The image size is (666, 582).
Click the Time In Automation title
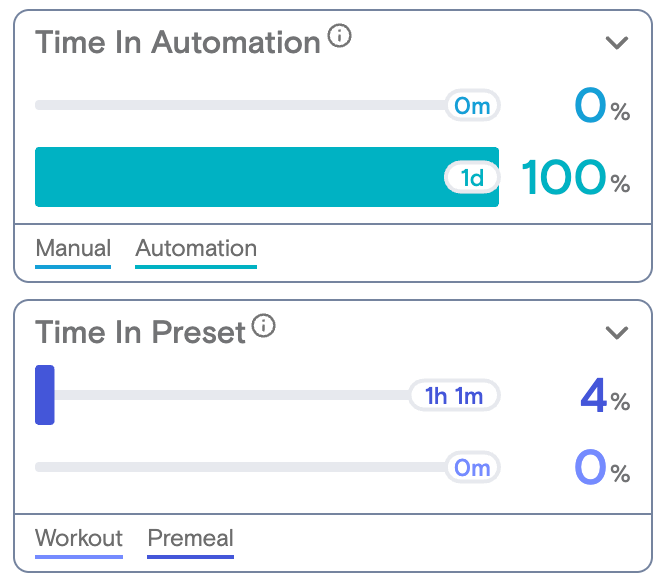point(178,42)
